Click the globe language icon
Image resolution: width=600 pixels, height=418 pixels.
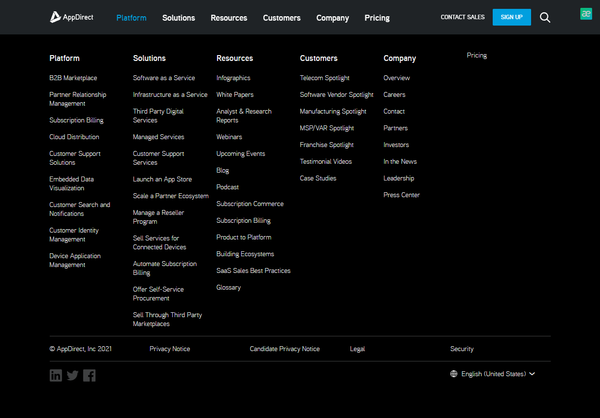[x=454, y=374]
